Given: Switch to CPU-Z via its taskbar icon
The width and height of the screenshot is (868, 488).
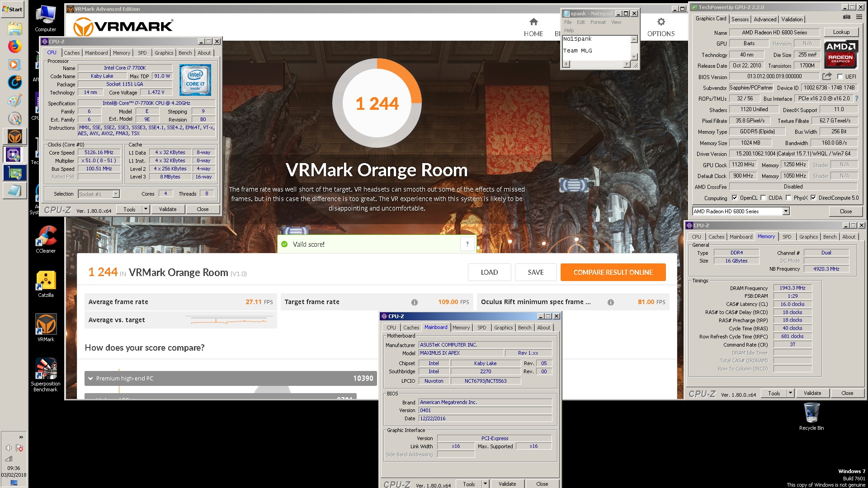Looking at the screenshot, I should (x=14, y=155).
